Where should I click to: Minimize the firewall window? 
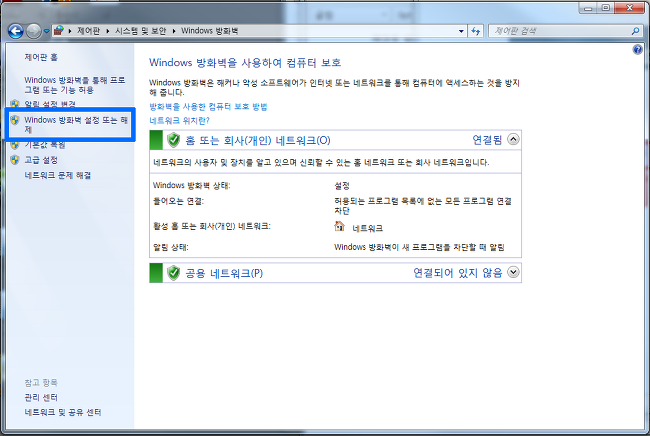[x=588, y=7]
